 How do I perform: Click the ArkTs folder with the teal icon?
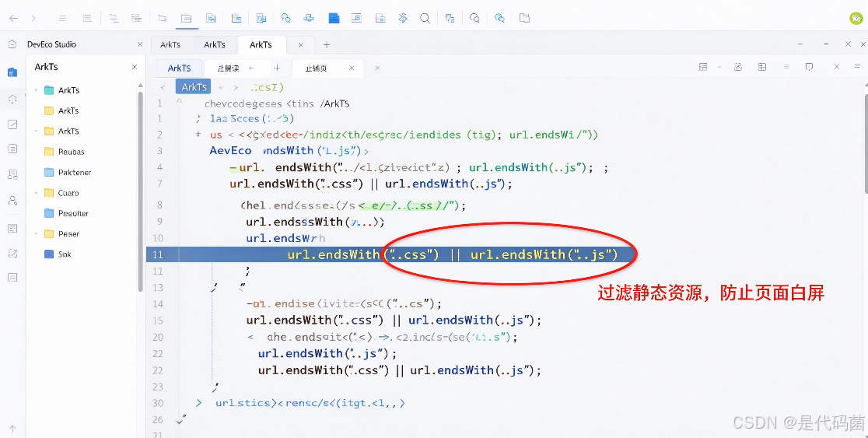tap(62, 90)
